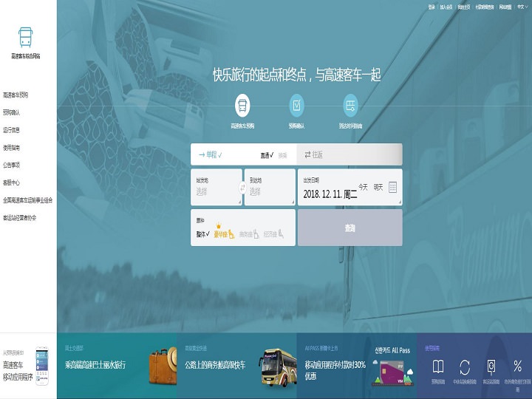Viewport: 532px width, 399px height.
Task: Open the departure date 2018. 12. 11. field
Action: (330, 194)
